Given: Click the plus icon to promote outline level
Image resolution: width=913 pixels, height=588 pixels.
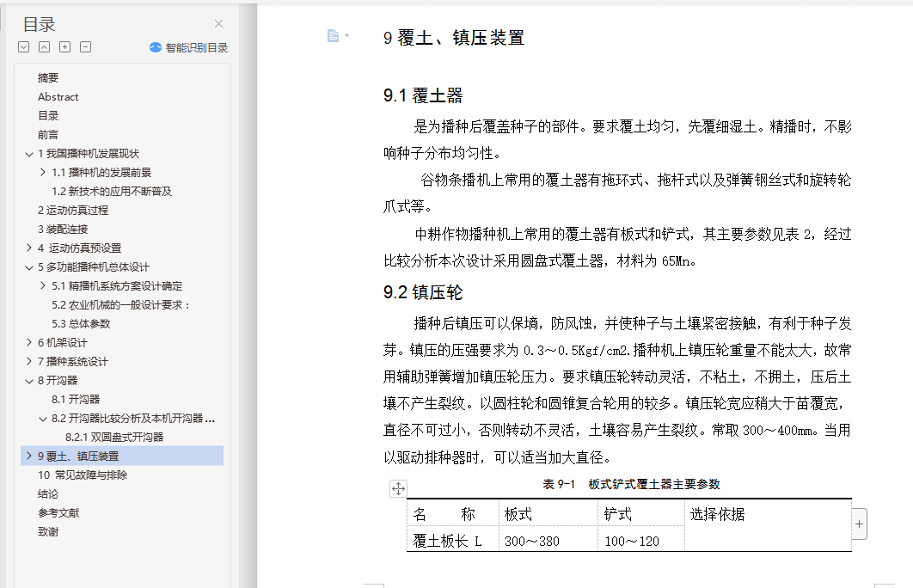Looking at the screenshot, I should click(x=65, y=47).
